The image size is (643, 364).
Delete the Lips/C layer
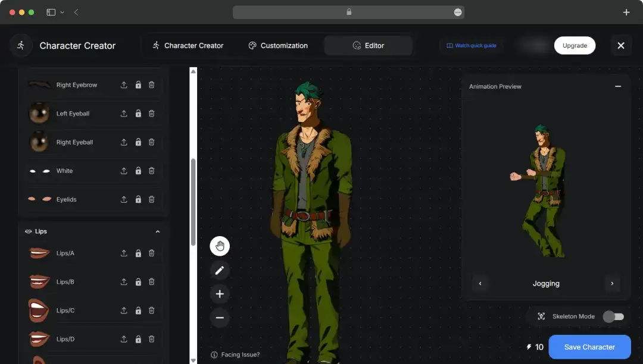pos(152,310)
